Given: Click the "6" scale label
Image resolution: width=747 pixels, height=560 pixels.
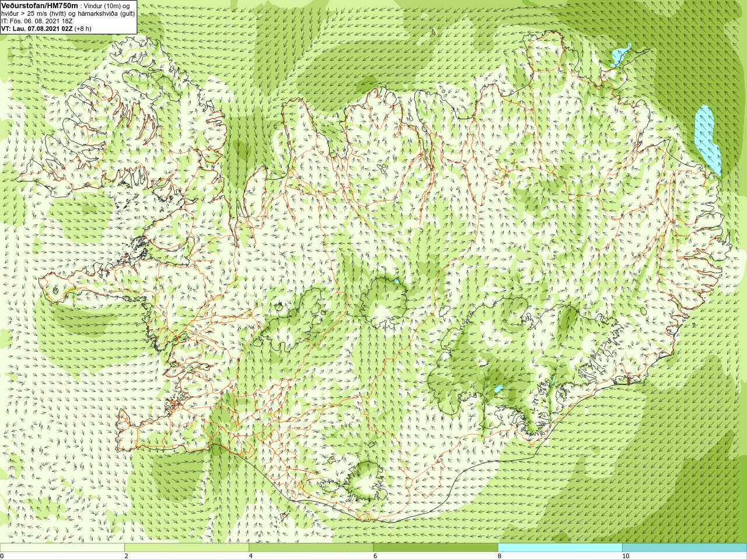Looking at the screenshot, I should [x=375, y=556].
